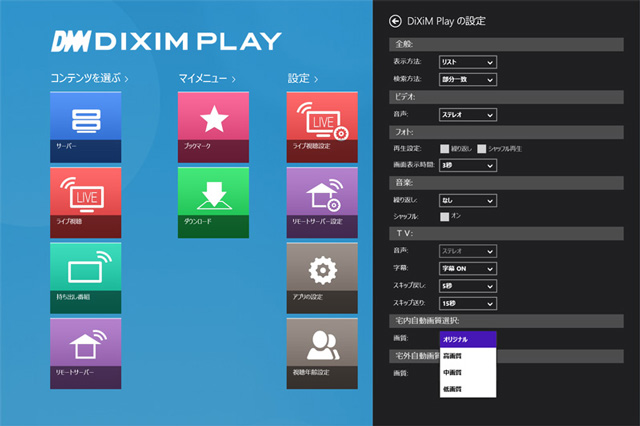This screenshot has height=426, width=640.
Task: Open the スキップ戻し 5秒 dropdown
Action: tap(468, 286)
